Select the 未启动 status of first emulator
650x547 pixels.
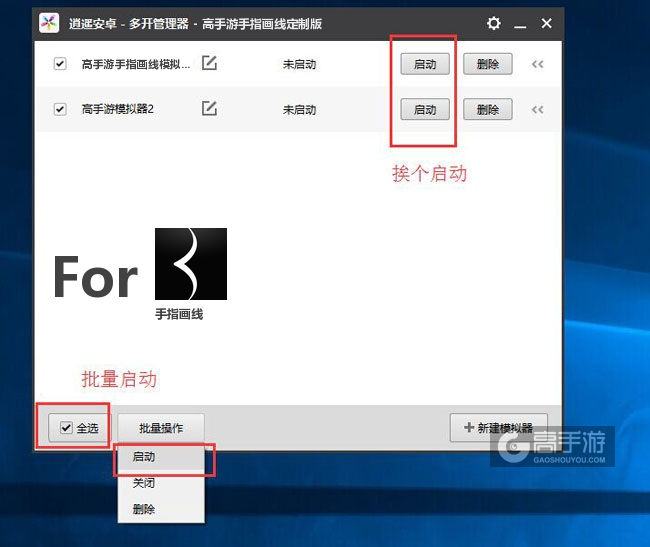pos(299,64)
